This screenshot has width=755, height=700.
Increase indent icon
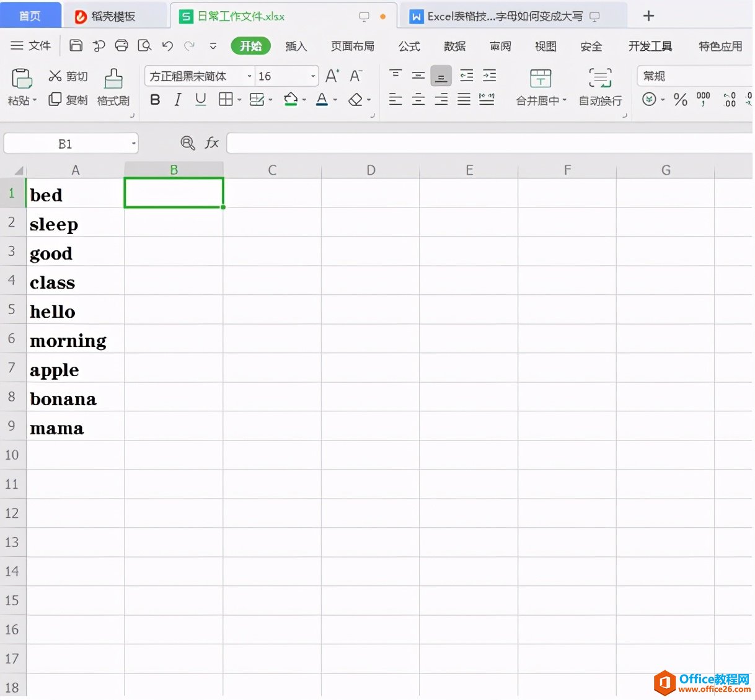(490, 76)
